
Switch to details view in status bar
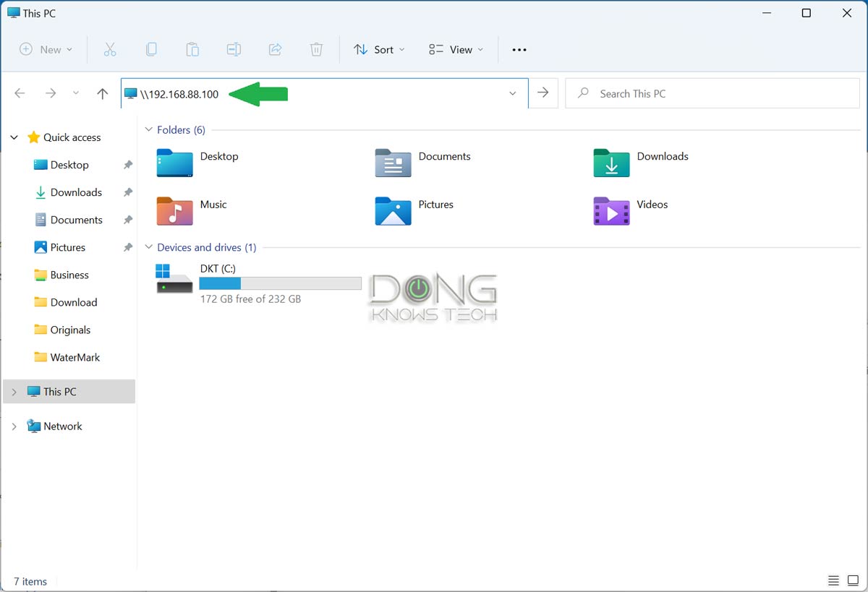click(x=833, y=580)
